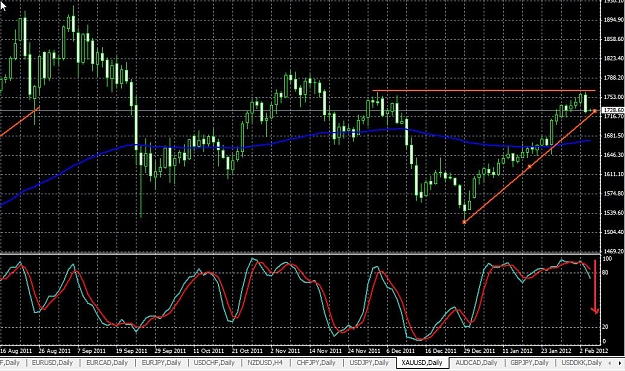Click the 29 Sep 2011 date label

point(170,351)
